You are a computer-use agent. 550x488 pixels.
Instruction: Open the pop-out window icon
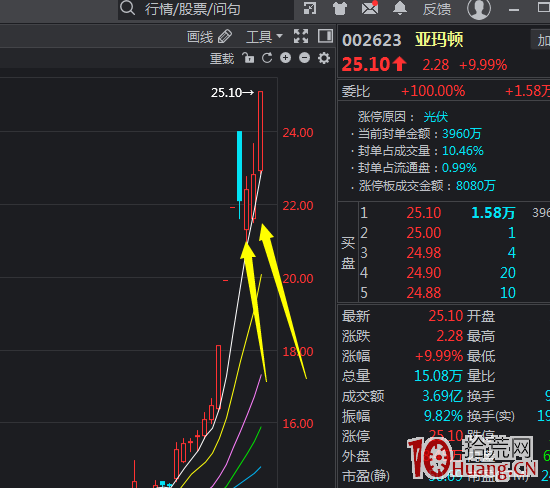point(310,8)
